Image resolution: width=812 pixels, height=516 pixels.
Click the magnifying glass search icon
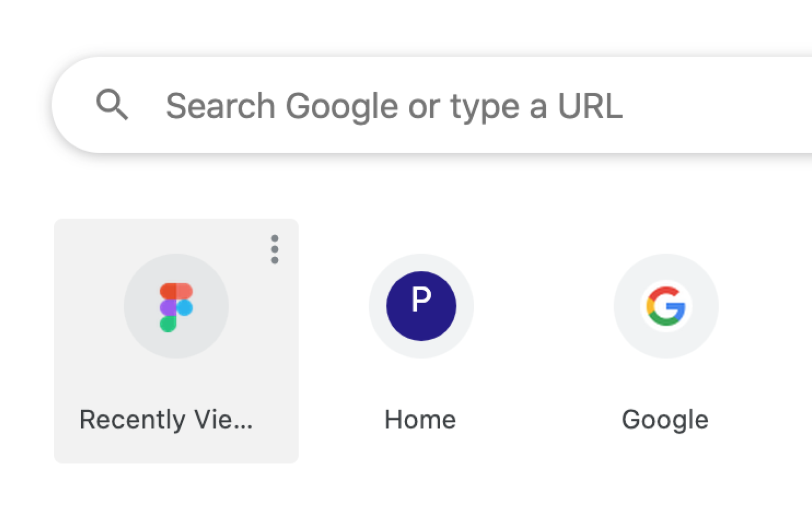(x=112, y=104)
